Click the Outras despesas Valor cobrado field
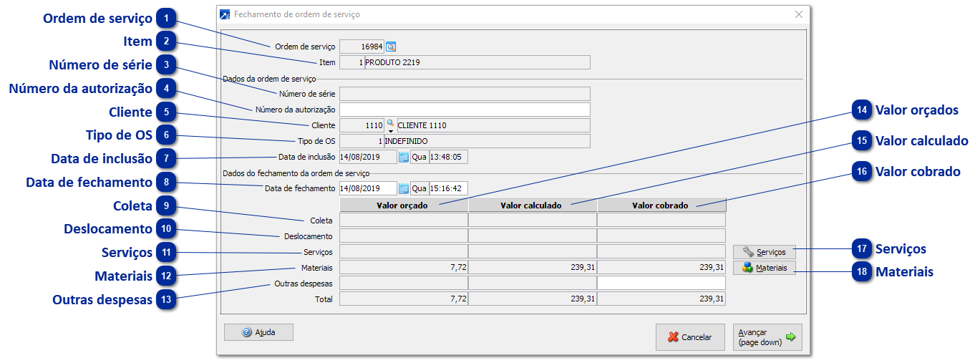This screenshot has height=363, width=980. (661, 284)
